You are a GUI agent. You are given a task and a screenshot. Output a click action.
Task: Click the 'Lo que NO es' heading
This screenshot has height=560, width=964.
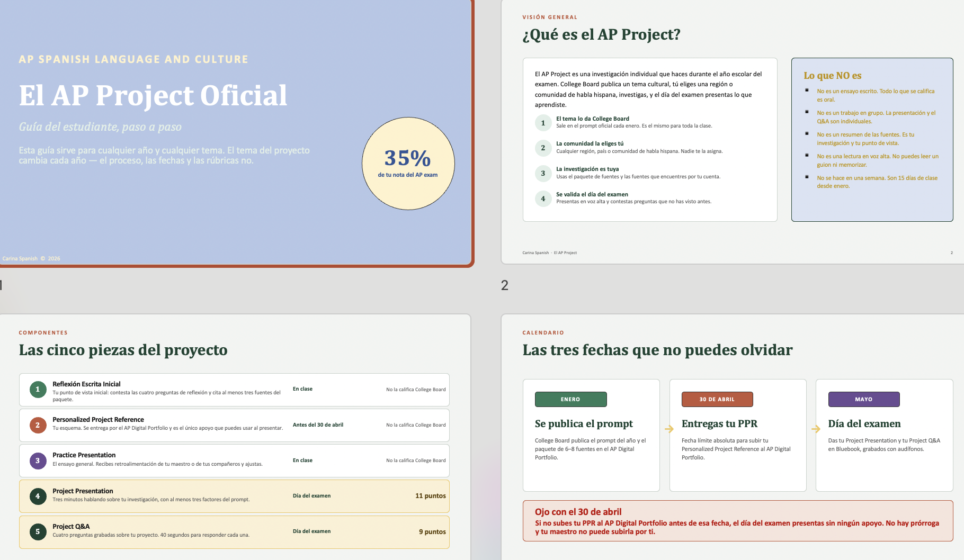click(x=833, y=76)
